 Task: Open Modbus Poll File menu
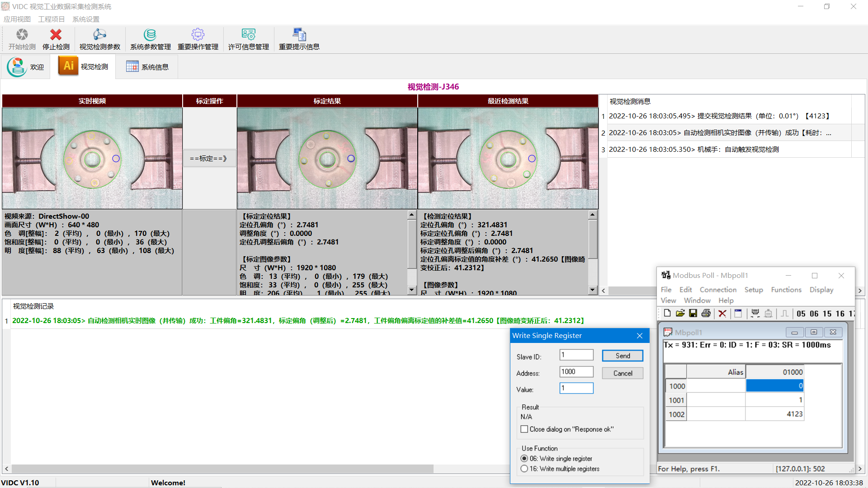[x=666, y=290]
